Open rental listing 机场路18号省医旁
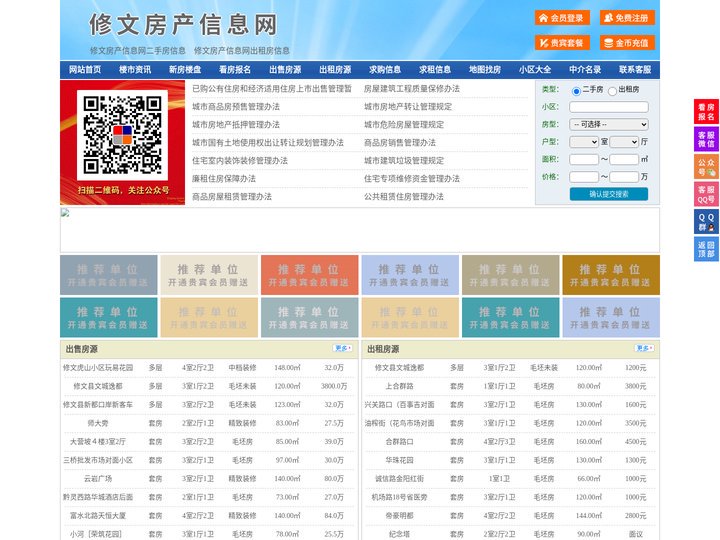 point(399,497)
